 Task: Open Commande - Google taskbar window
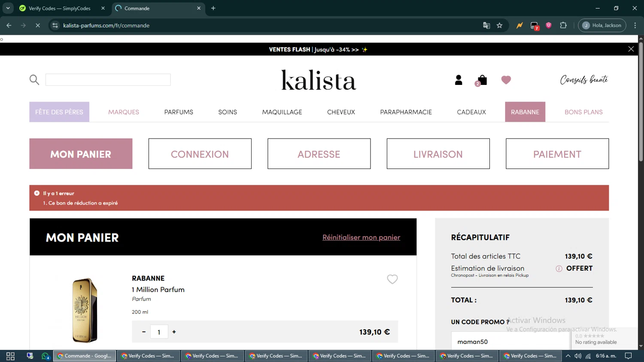[x=85, y=356]
